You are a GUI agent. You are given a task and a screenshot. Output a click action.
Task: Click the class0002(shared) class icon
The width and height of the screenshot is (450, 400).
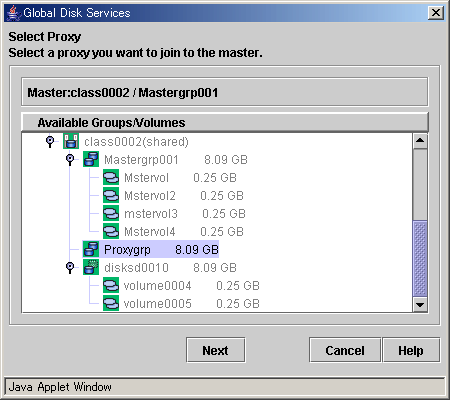point(71,141)
